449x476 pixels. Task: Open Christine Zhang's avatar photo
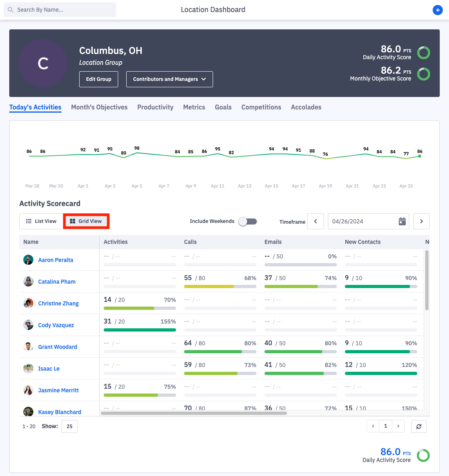click(x=28, y=303)
